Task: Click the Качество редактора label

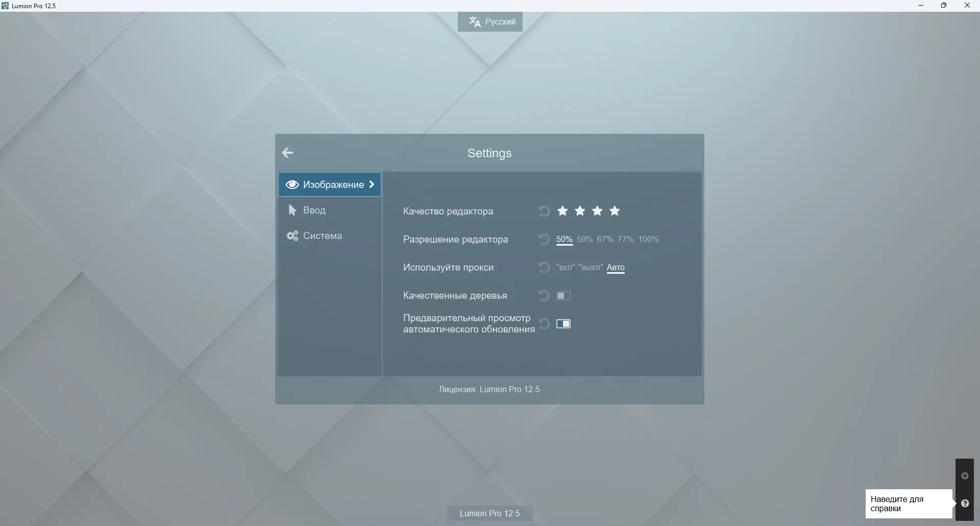Action: coord(448,211)
